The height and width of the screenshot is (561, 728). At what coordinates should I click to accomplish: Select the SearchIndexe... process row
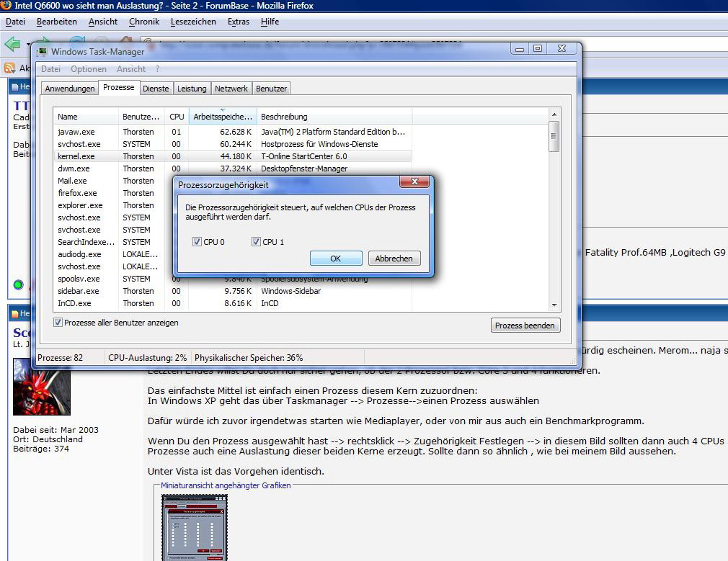pyautogui.click(x=113, y=242)
